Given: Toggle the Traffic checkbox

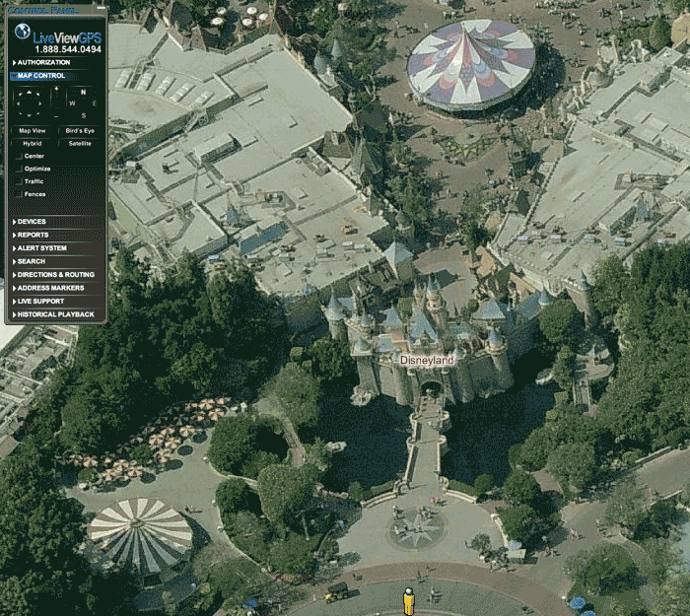Looking at the screenshot, I should pyautogui.click(x=19, y=181).
